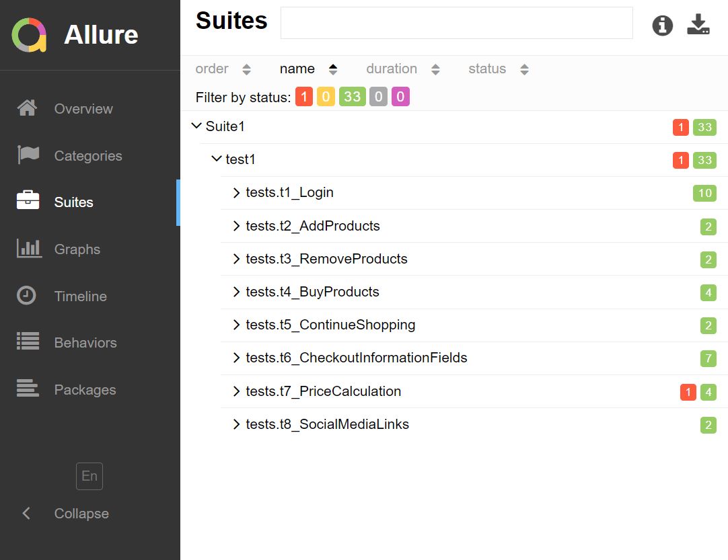The image size is (728, 560).
Task: Click the report info icon
Action: click(662, 26)
